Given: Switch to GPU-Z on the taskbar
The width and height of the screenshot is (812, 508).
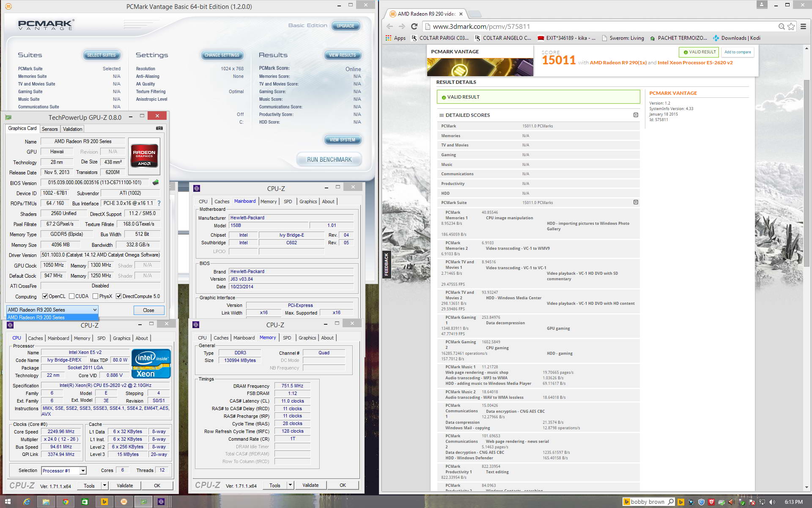Looking at the screenshot, I should click(x=144, y=502).
